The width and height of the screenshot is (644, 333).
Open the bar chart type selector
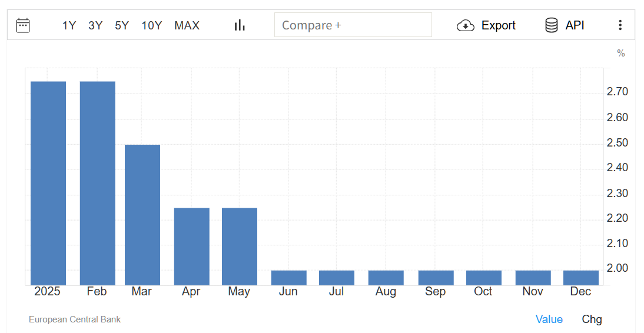pos(240,25)
